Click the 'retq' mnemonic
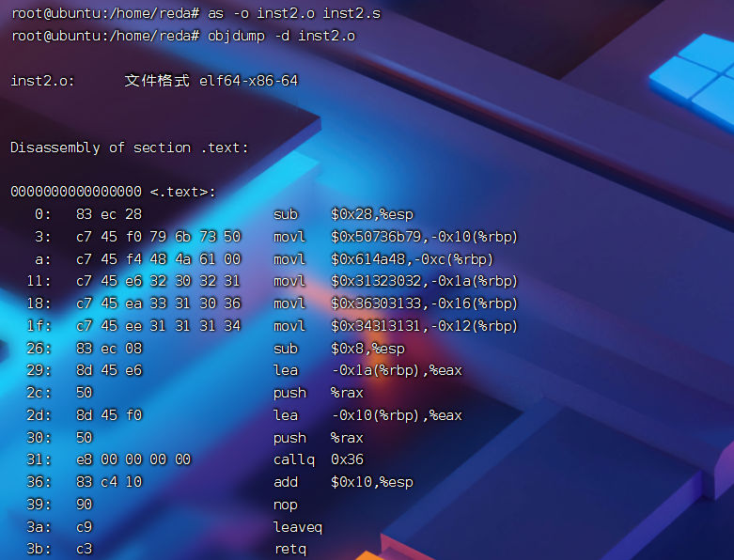This screenshot has height=560, width=734. [x=290, y=549]
